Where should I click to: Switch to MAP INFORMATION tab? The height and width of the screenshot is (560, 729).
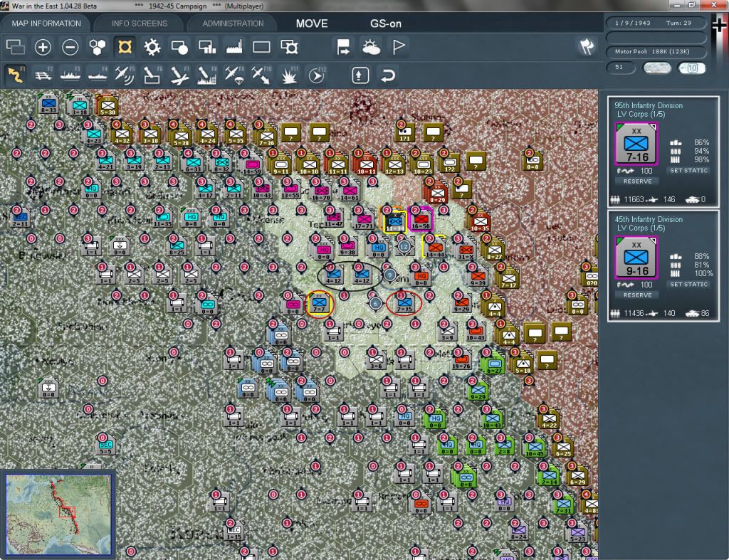point(46,23)
